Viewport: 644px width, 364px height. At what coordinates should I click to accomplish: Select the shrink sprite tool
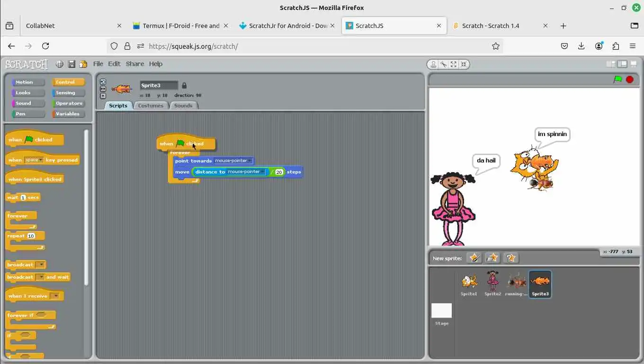[x=464, y=64]
